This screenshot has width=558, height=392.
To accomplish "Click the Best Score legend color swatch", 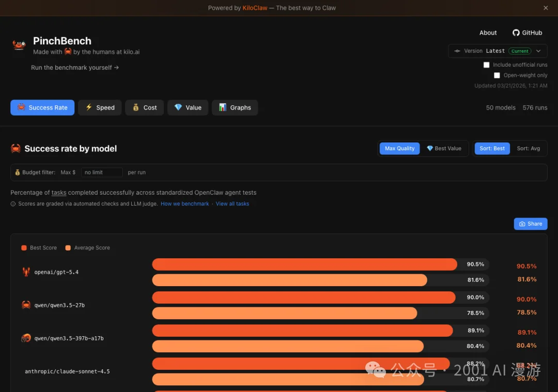I will coord(24,248).
